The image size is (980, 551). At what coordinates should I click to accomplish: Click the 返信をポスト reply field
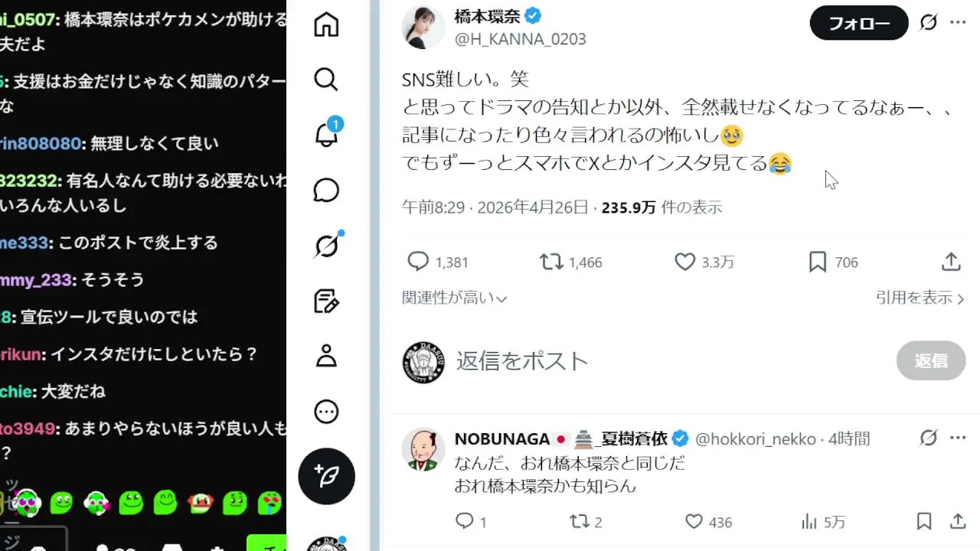coord(522,361)
